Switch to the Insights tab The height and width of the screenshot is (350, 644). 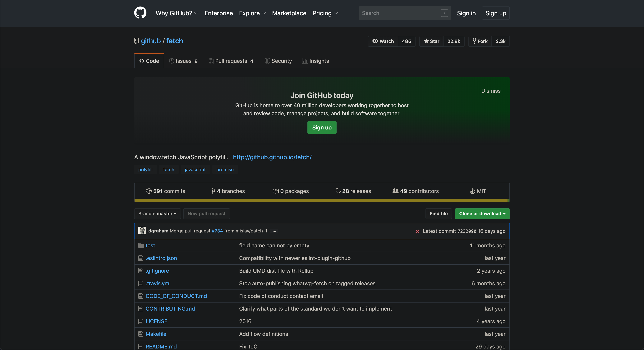coord(315,61)
